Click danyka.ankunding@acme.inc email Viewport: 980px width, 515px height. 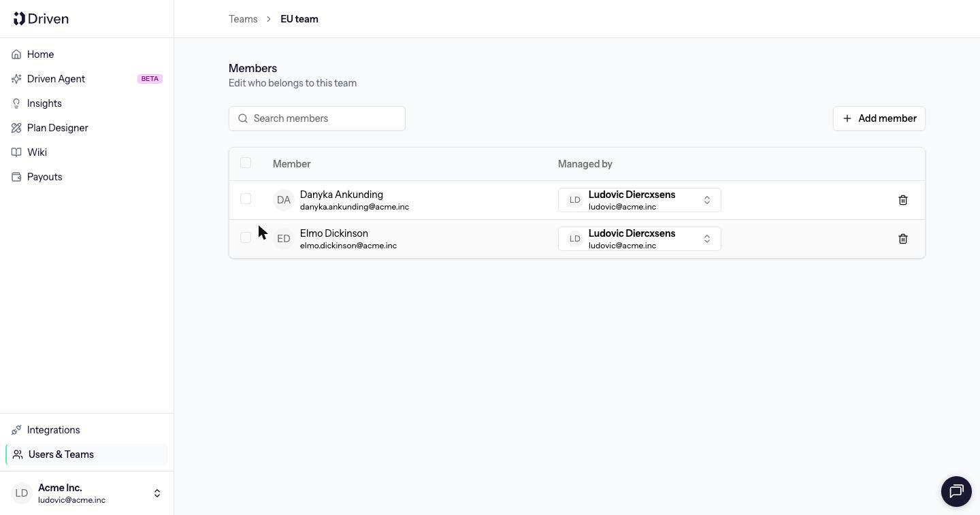[x=355, y=207]
